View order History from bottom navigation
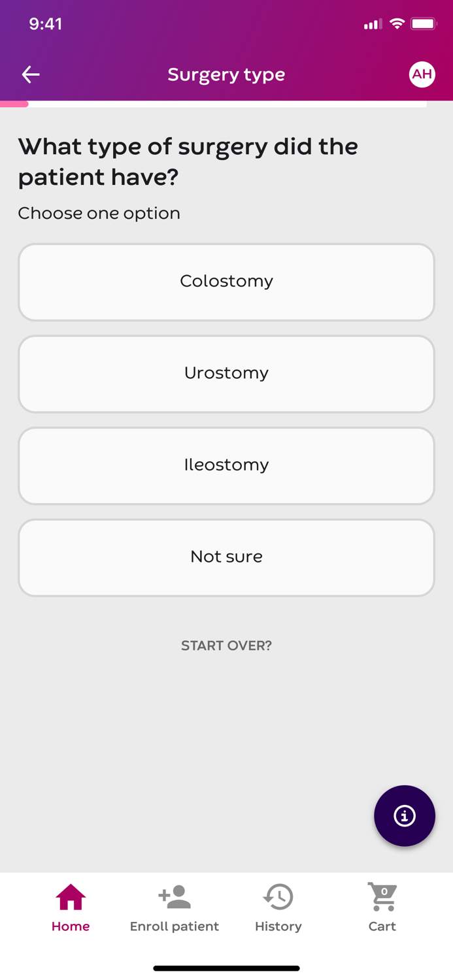The width and height of the screenshot is (453, 980). click(278, 898)
